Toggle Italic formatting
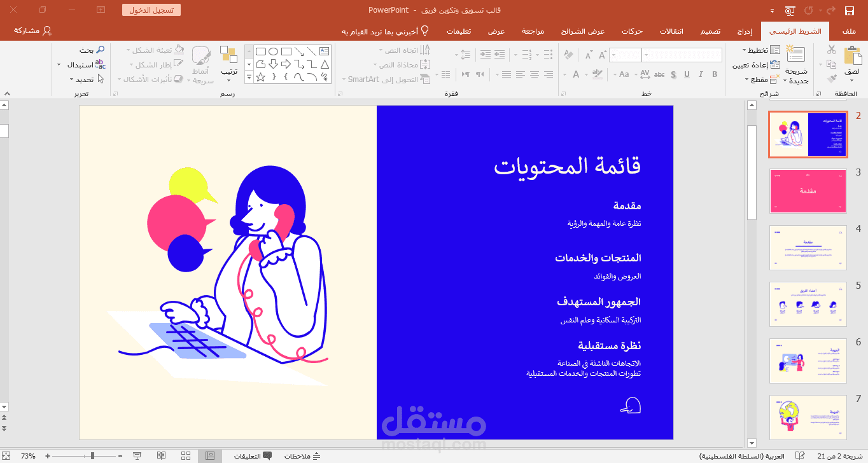The height and width of the screenshot is (463, 868). (x=701, y=74)
